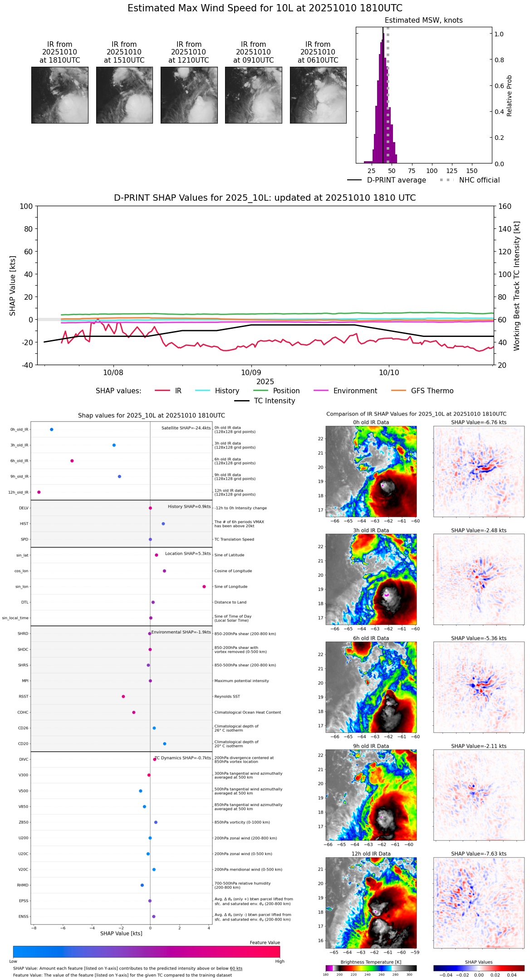Click the red IR legend line marker
Screen dimensions: 530x980
click(162, 391)
